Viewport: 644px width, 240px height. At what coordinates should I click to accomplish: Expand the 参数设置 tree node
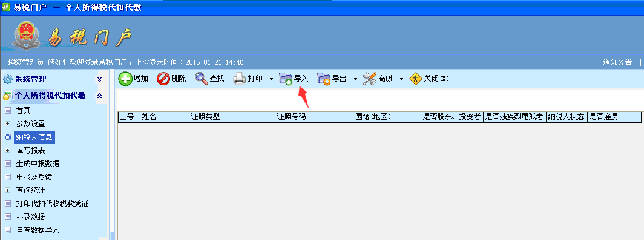point(7,124)
